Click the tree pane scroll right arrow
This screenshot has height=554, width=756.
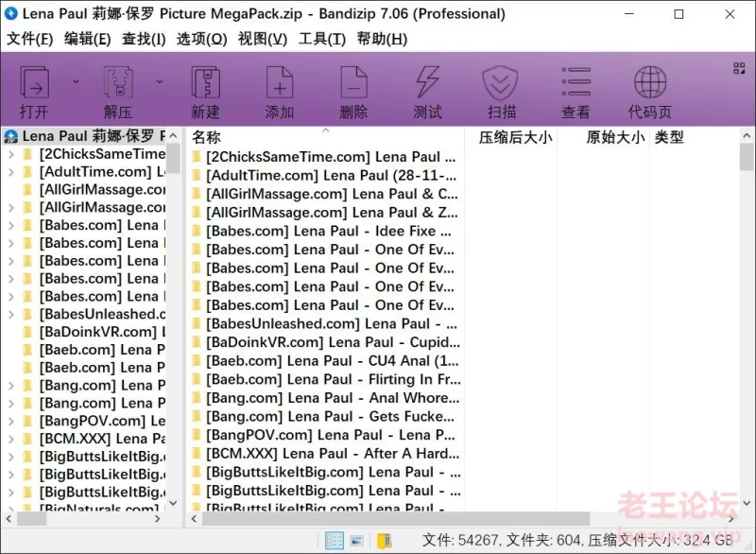pos(157,519)
